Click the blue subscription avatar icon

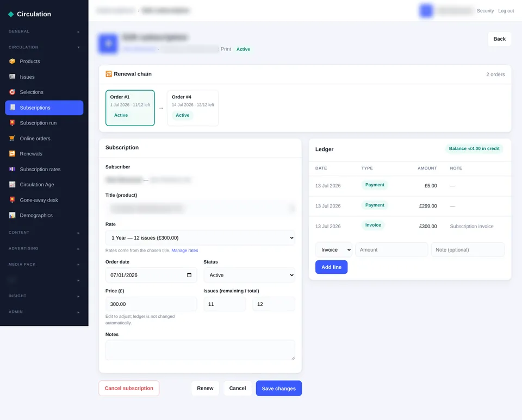pos(108,43)
